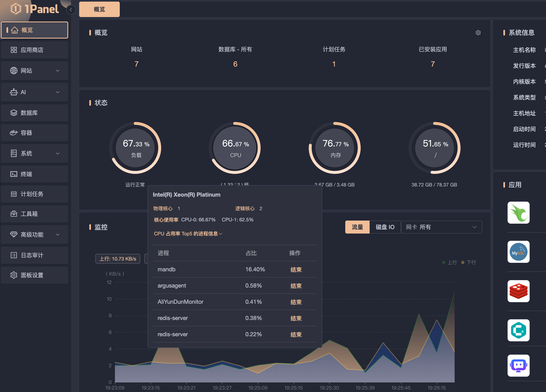The height and width of the screenshot is (392, 546).
Task: Collapse sidebar with the arrow button
Action: coord(71,10)
